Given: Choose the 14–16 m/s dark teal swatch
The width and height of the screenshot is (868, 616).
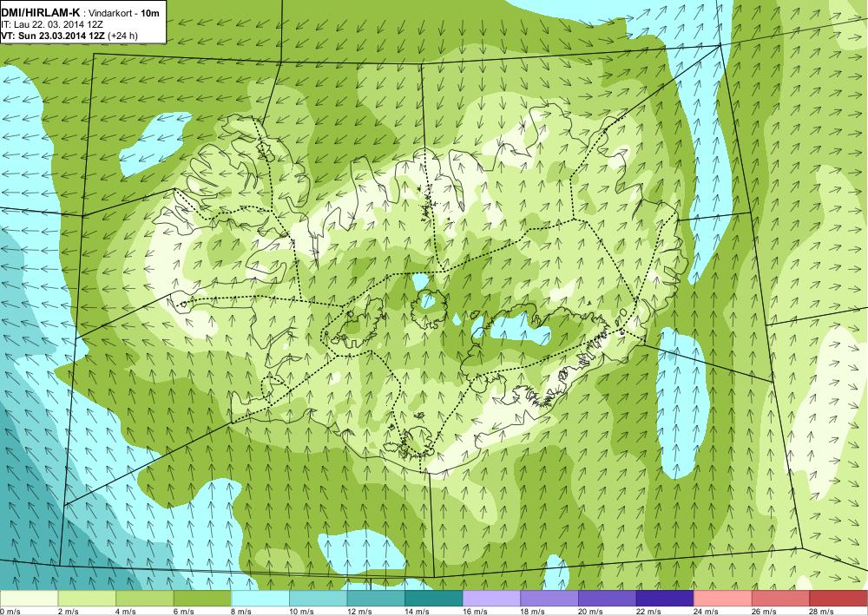Looking at the screenshot, I should [x=433, y=599].
